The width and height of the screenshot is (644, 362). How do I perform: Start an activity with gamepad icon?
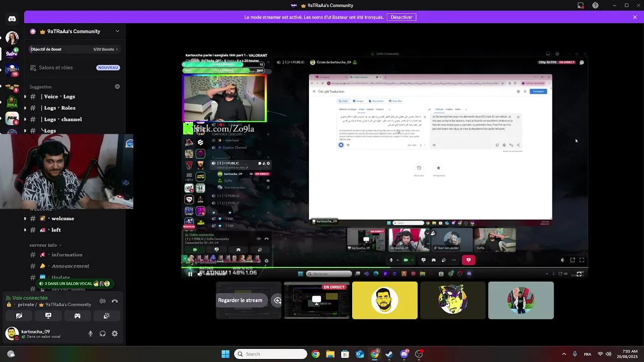click(x=77, y=316)
